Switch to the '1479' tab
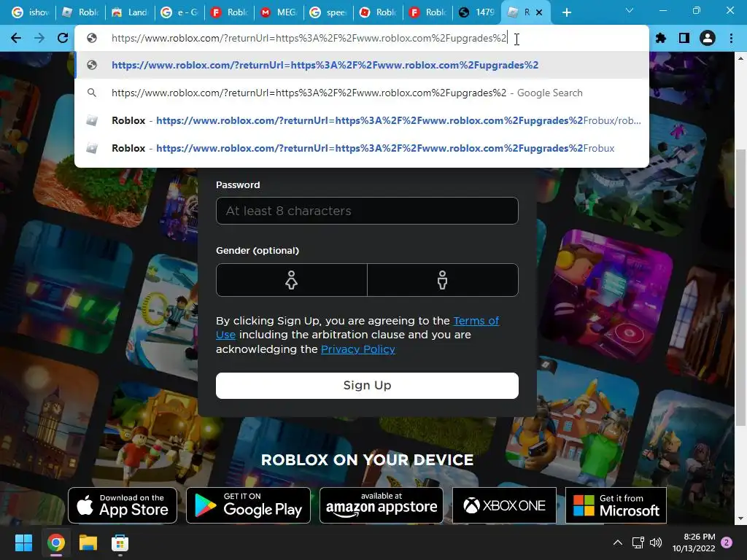The image size is (747, 560). [x=476, y=12]
